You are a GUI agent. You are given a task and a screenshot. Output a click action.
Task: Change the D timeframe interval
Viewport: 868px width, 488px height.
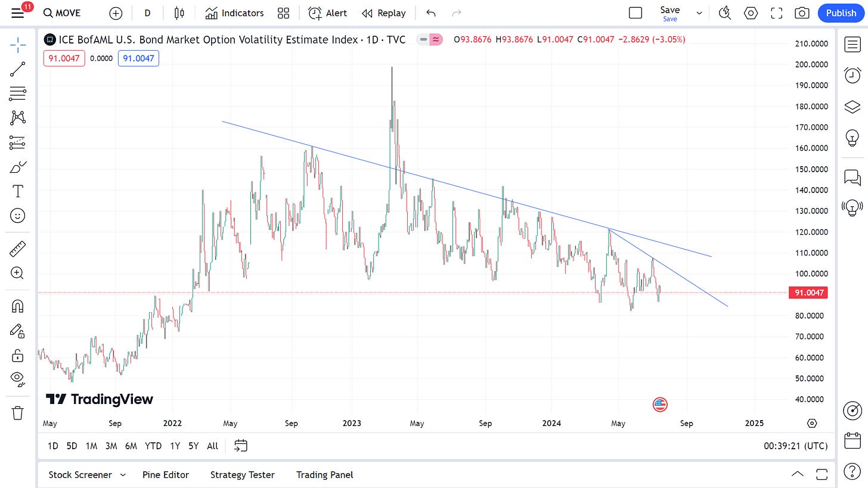tap(147, 13)
